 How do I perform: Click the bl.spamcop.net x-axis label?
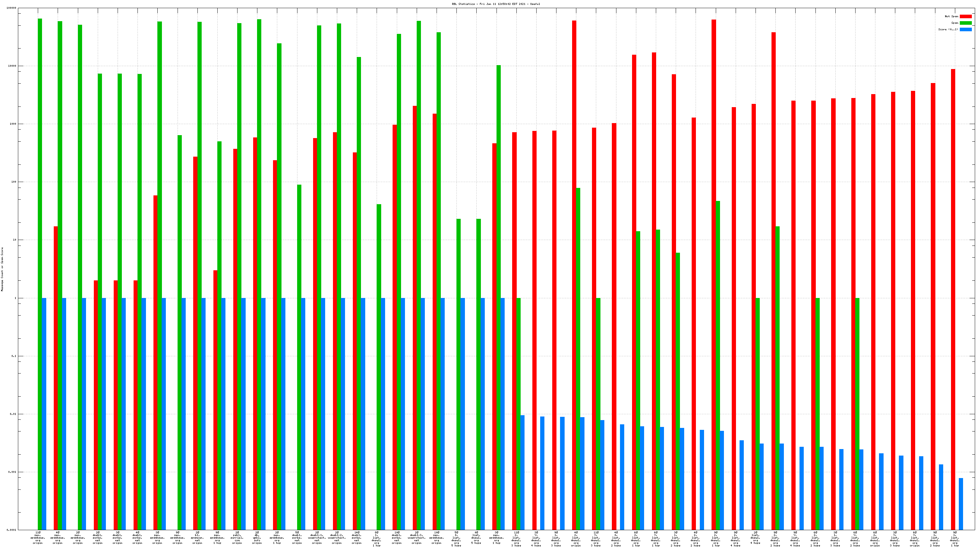[197, 538]
